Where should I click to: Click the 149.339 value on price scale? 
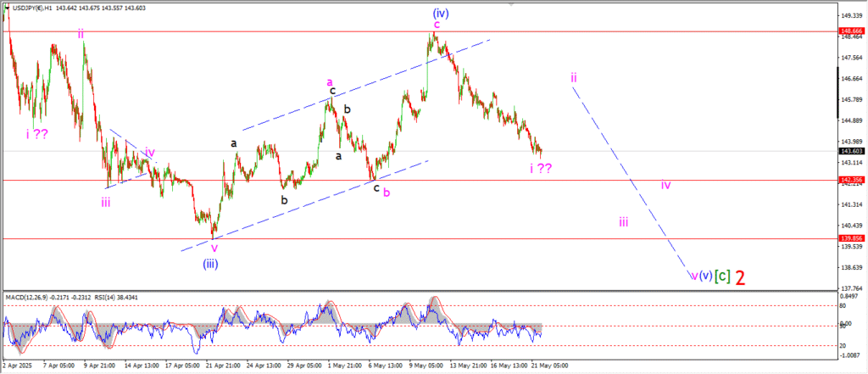(852, 15)
